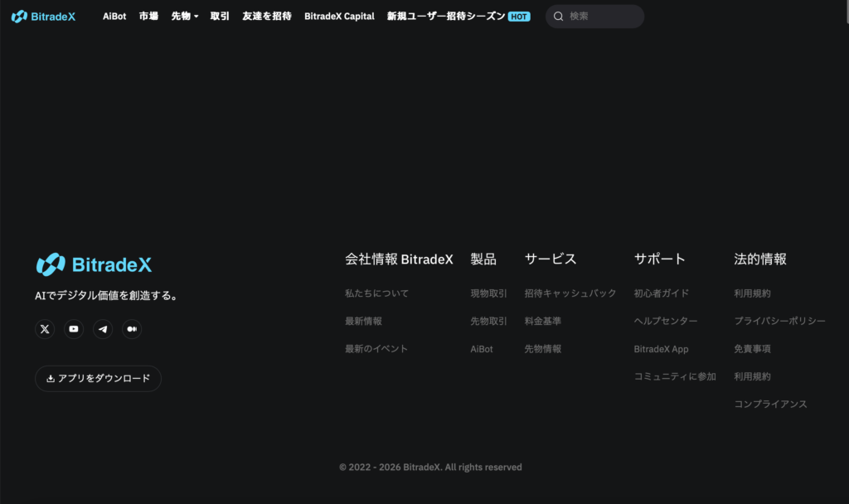Open the YouTube social icon
This screenshot has height=504, width=849.
click(74, 329)
